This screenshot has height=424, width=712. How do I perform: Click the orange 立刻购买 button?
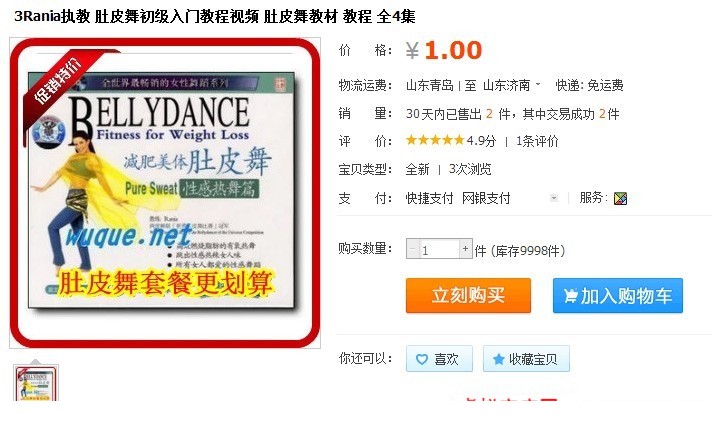coord(468,296)
